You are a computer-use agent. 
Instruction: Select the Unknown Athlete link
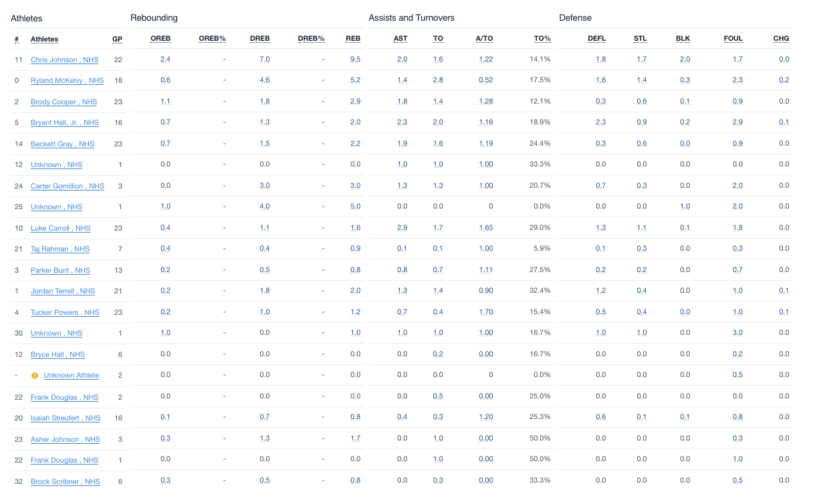pyautogui.click(x=71, y=376)
